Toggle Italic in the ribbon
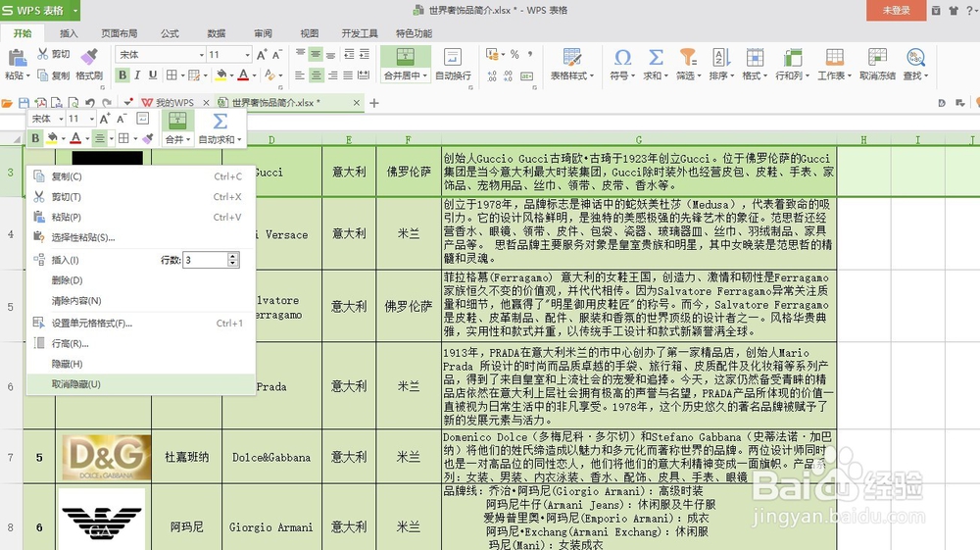Image resolution: width=980 pixels, height=550 pixels. (137, 75)
